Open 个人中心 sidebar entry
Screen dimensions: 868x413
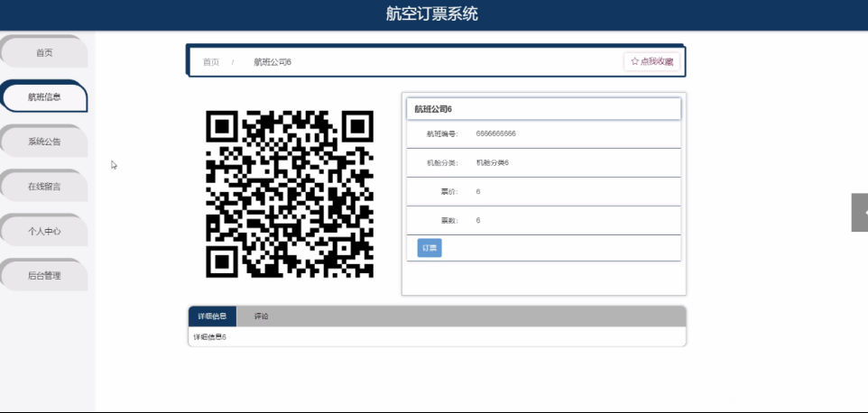(44, 232)
